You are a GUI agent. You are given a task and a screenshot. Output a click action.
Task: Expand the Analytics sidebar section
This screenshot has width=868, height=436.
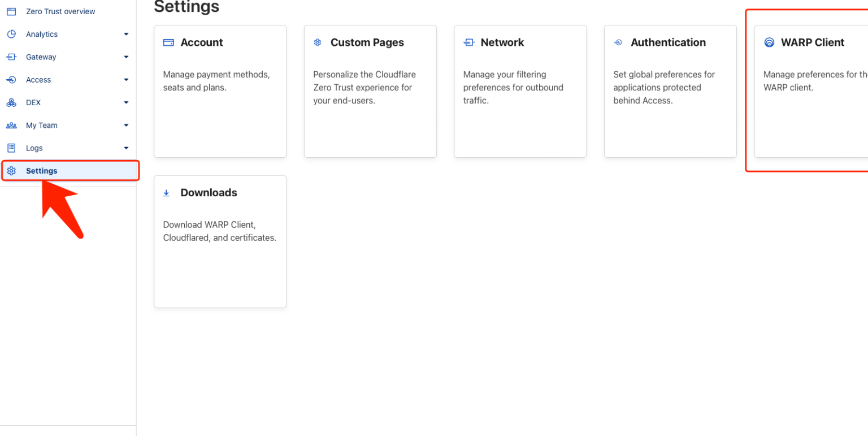tap(125, 34)
